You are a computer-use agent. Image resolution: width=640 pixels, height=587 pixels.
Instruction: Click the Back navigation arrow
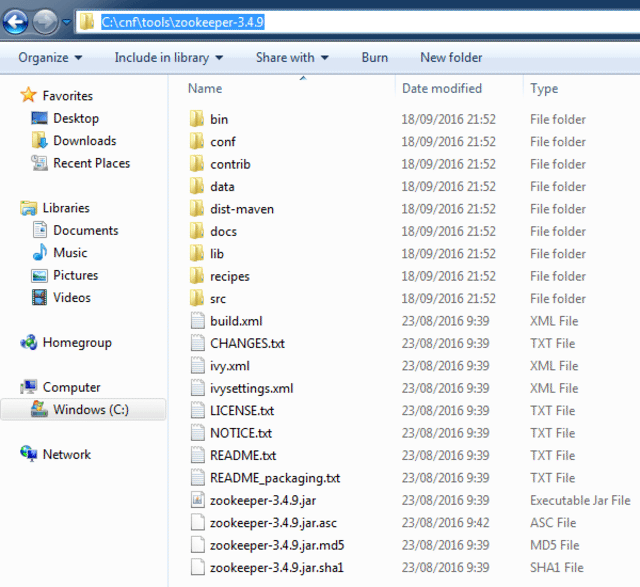[x=16, y=22]
